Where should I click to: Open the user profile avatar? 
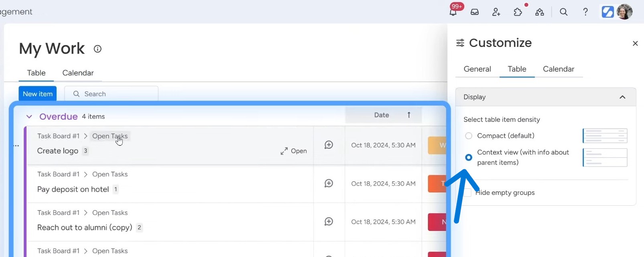(x=624, y=12)
